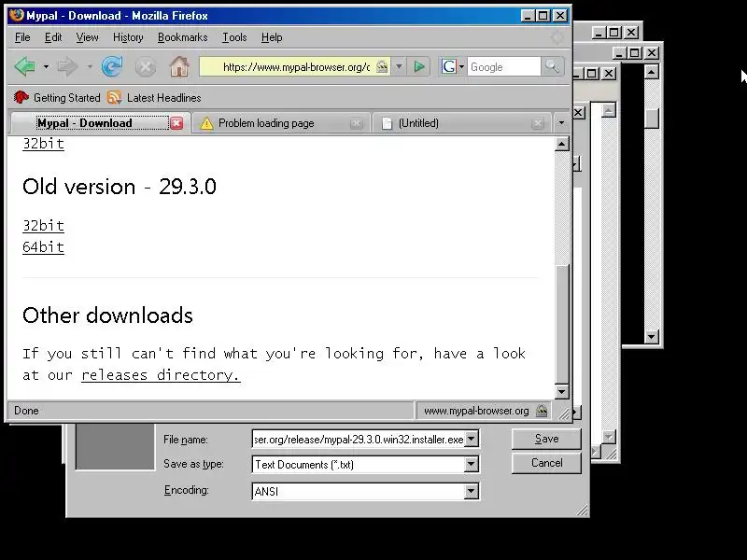Click the Google search box
Screen dimensions: 747x560
[504, 66]
